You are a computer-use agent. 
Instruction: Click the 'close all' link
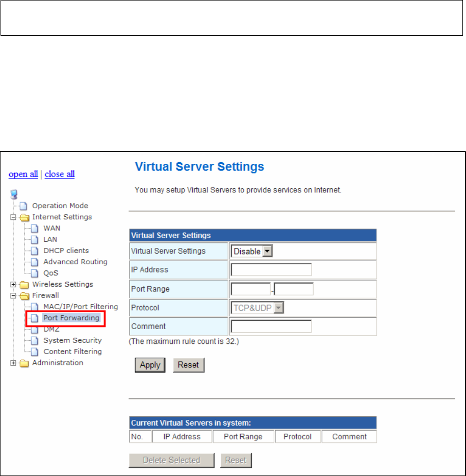60,174
